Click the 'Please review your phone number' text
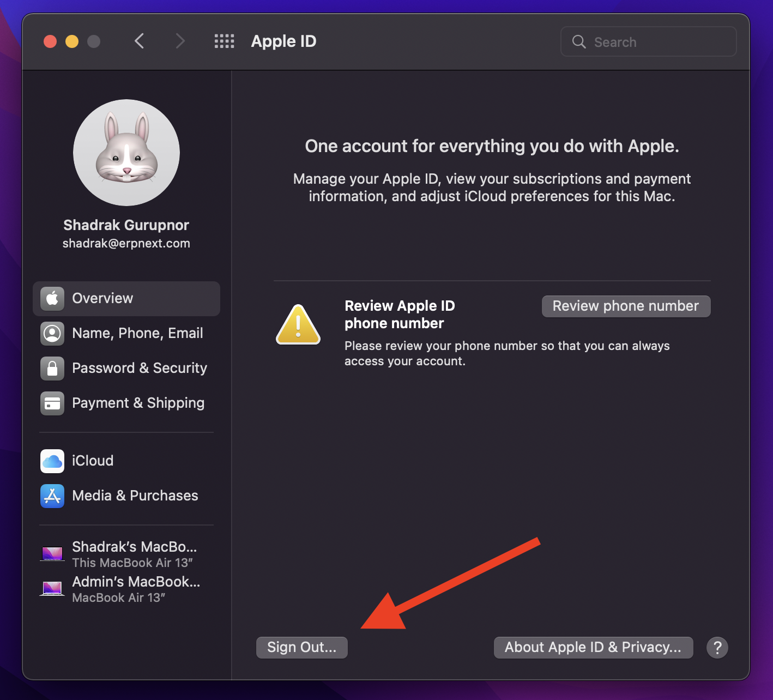Image resolution: width=773 pixels, height=700 pixels. point(507,353)
